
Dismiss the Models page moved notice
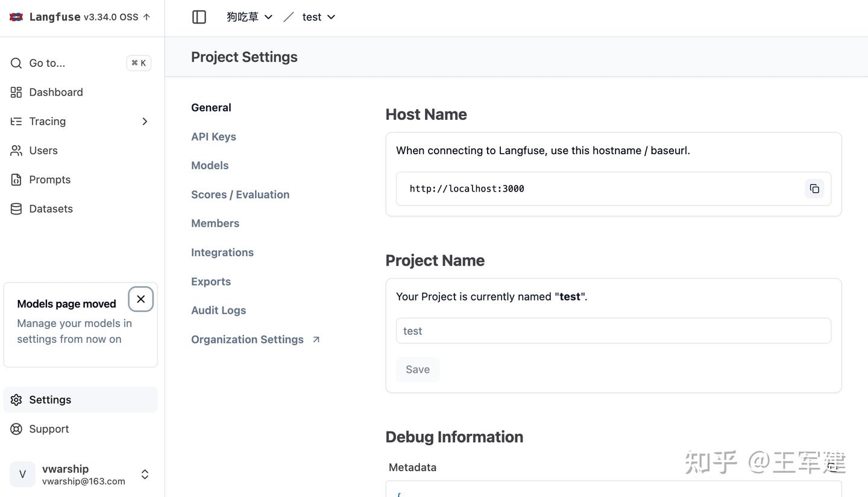click(140, 299)
